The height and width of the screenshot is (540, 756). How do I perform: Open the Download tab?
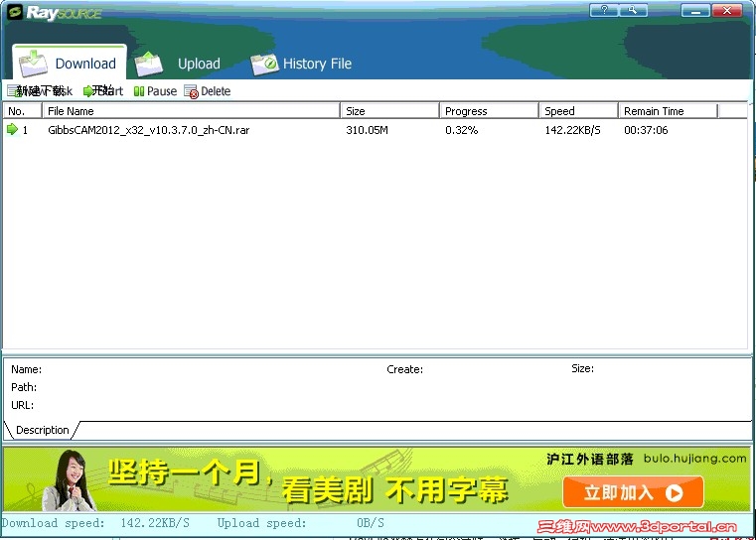[x=70, y=63]
